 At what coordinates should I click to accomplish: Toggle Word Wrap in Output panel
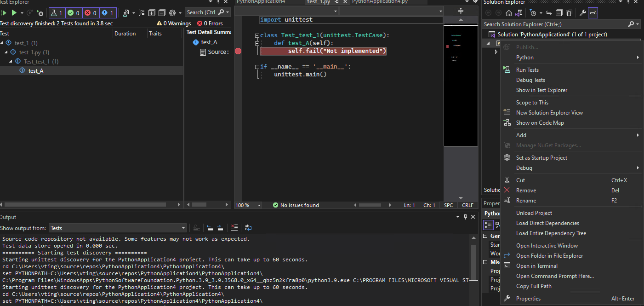point(248,228)
